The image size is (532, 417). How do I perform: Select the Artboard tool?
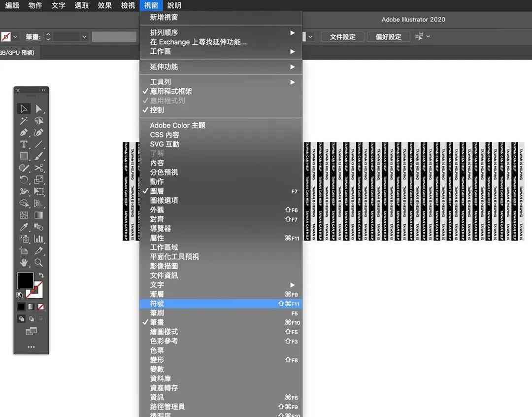coord(24,251)
